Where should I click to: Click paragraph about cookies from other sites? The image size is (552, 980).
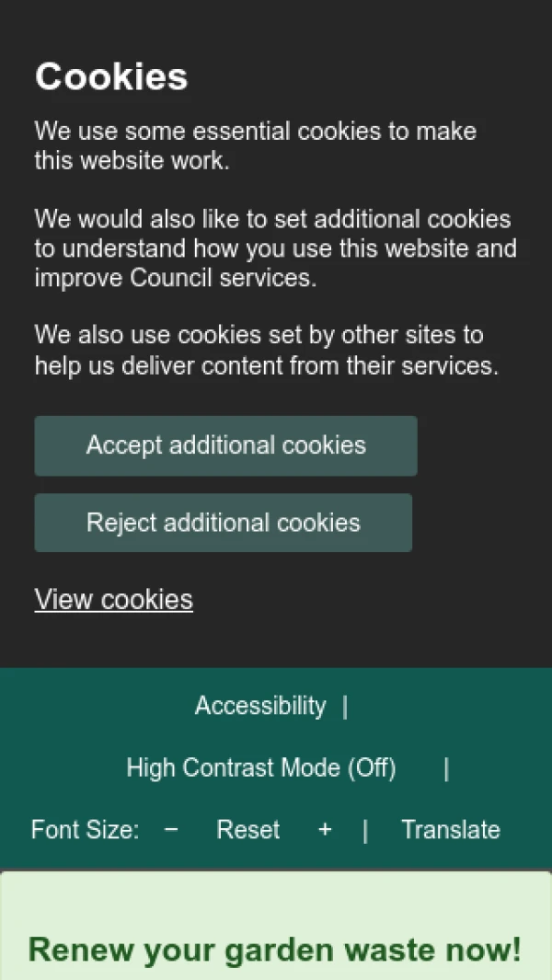pos(266,350)
